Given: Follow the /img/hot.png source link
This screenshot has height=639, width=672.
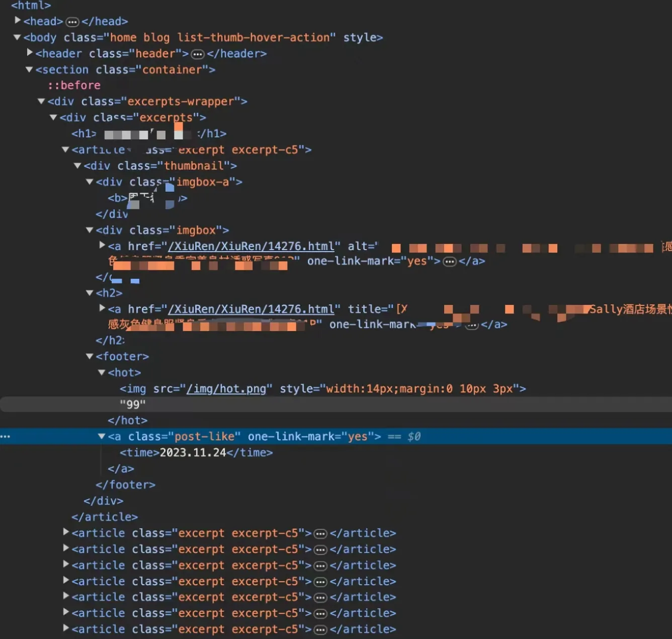Looking at the screenshot, I should 226,388.
